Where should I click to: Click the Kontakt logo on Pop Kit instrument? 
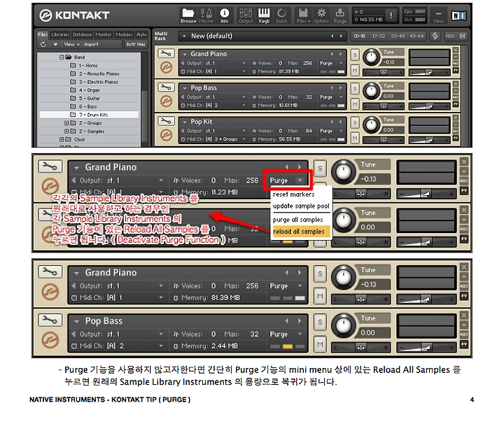(x=166, y=135)
